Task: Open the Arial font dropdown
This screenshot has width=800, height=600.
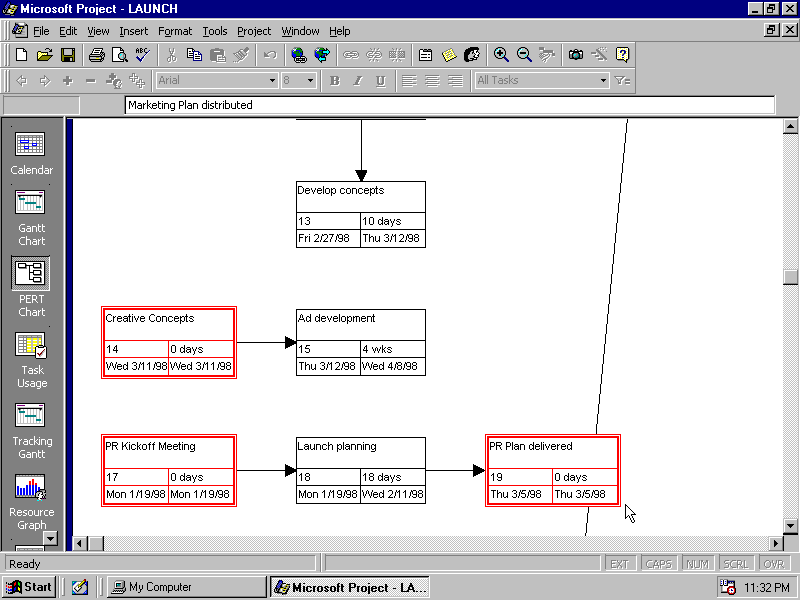Action: [272, 81]
